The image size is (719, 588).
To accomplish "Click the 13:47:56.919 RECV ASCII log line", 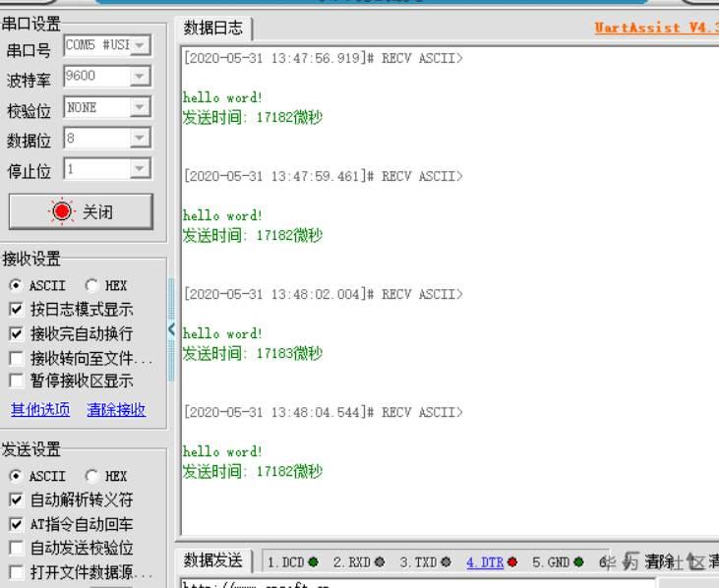I will click(324, 58).
